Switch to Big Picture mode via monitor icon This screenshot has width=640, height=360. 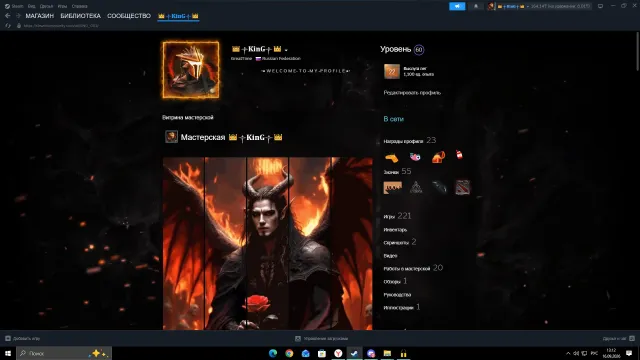tap(600, 6)
